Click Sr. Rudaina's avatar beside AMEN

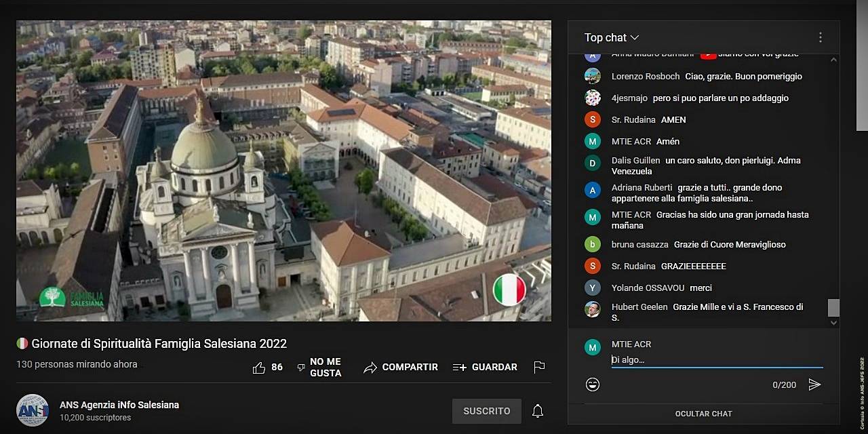tap(593, 119)
